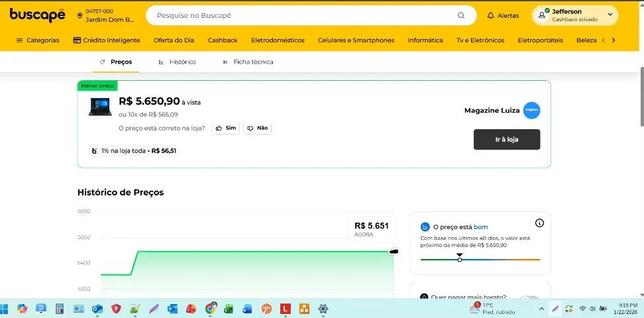This screenshot has height=318, width=644.
Task: Click the Menor preço badge
Action: 97,85
